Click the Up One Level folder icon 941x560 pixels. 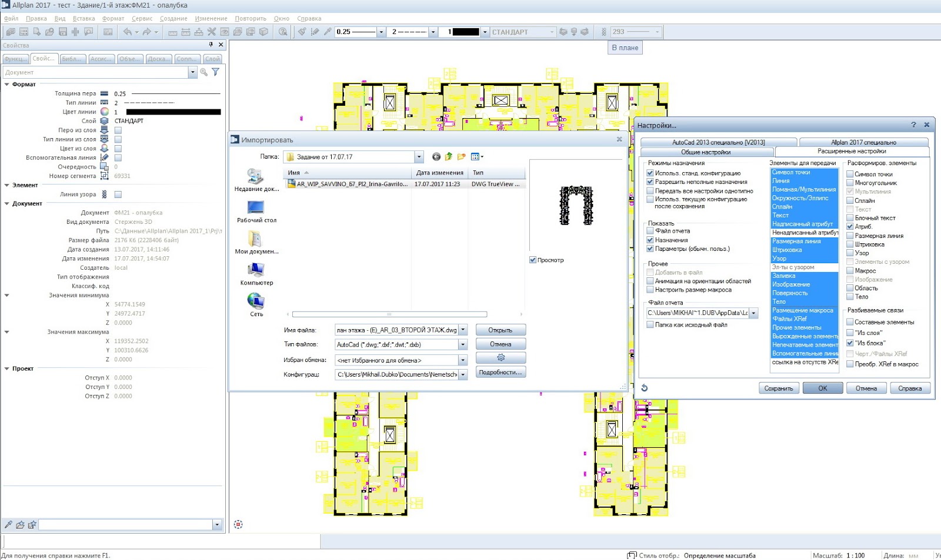pos(449,157)
